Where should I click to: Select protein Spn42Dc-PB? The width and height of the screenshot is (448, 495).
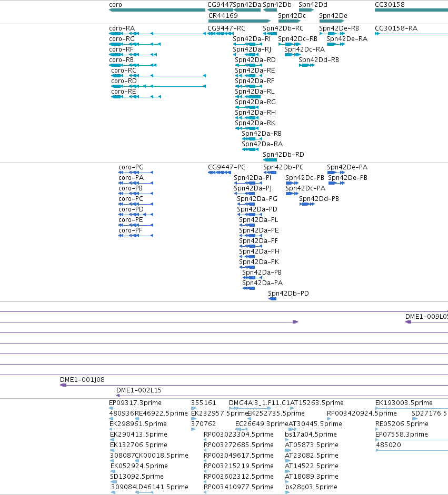305,178
